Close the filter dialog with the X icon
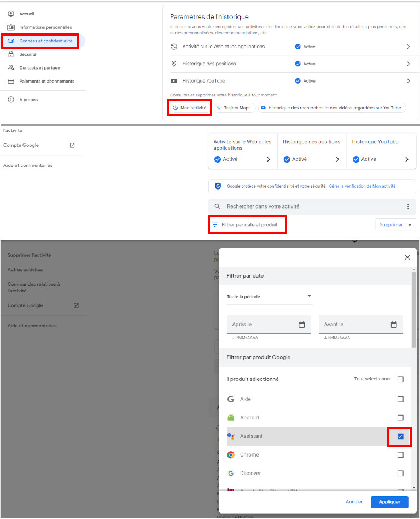This screenshot has height=519, width=420. point(407,257)
